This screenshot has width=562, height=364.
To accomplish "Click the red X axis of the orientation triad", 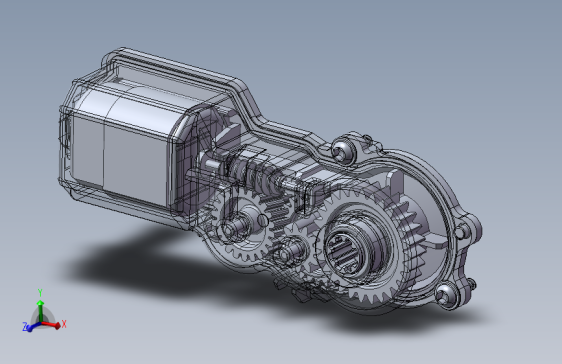I will [x=53, y=325].
